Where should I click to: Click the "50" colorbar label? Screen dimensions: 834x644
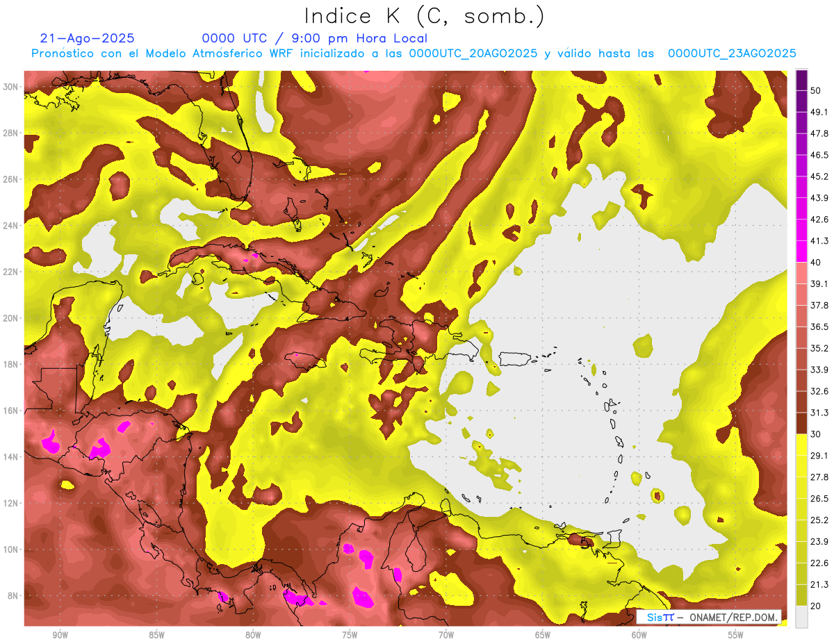pyautogui.click(x=816, y=90)
